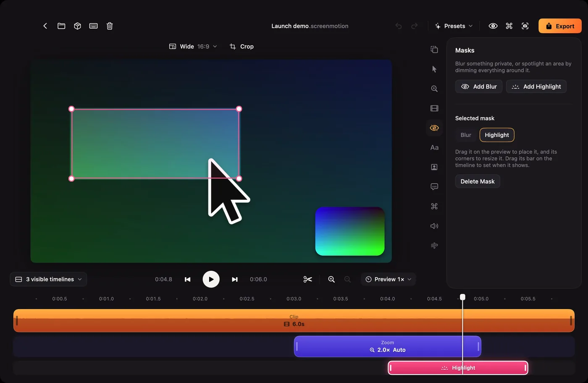
Task: Open the keyboard command panel in sidebar
Action: pyautogui.click(x=434, y=206)
